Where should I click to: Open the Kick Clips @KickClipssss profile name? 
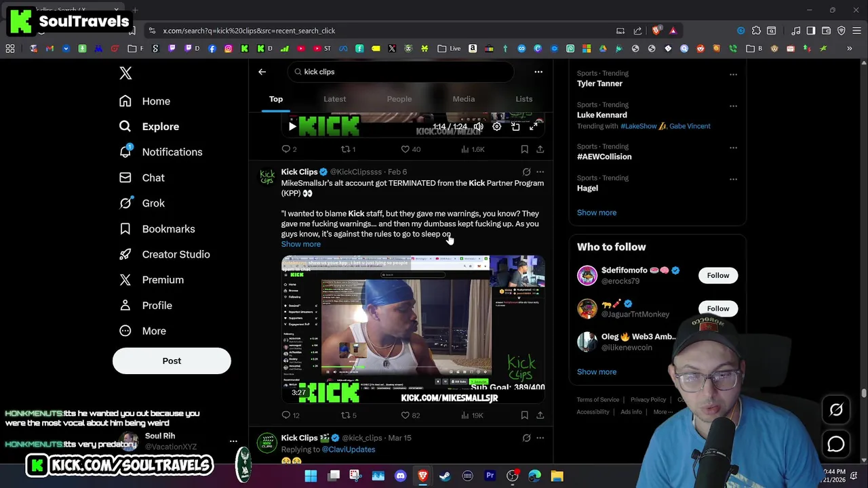click(299, 172)
